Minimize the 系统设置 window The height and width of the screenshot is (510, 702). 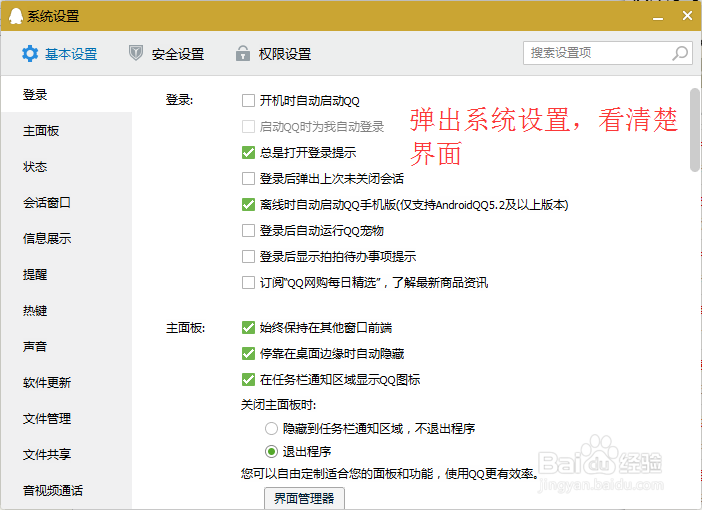coord(658,17)
